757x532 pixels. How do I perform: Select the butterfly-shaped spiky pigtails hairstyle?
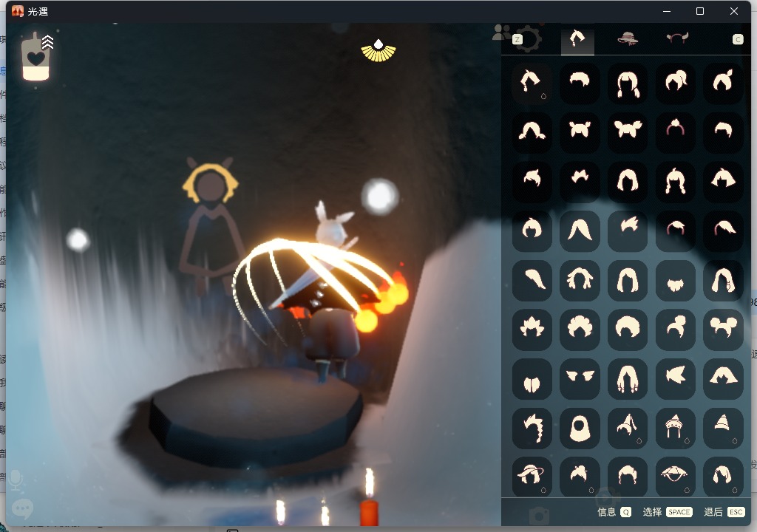[x=628, y=132]
